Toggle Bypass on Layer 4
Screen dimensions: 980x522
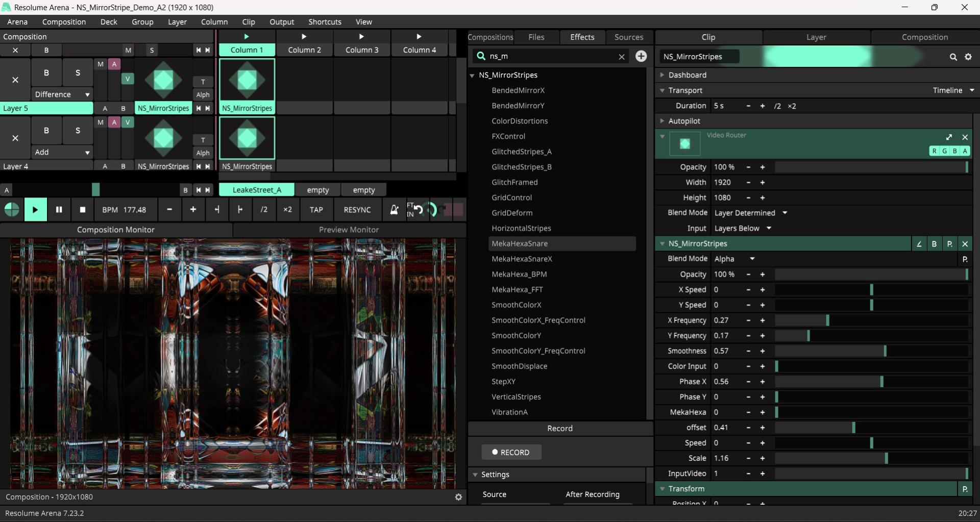tap(46, 131)
